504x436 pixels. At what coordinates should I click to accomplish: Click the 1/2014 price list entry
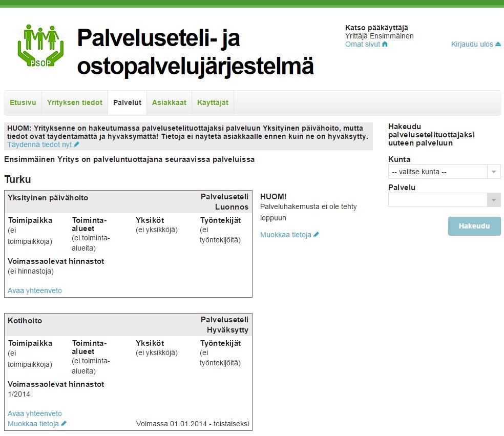pyautogui.click(x=19, y=394)
